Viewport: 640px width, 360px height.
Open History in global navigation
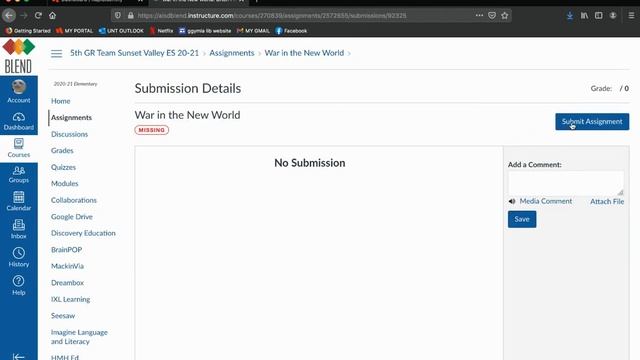[19, 257]
